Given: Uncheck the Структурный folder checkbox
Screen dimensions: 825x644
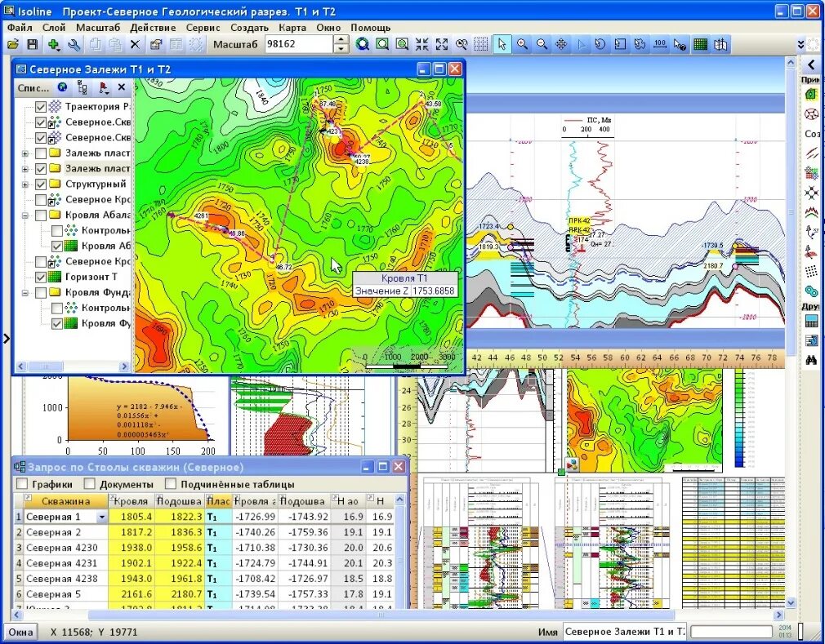Looking at the screenshot, I should point(41,184).
